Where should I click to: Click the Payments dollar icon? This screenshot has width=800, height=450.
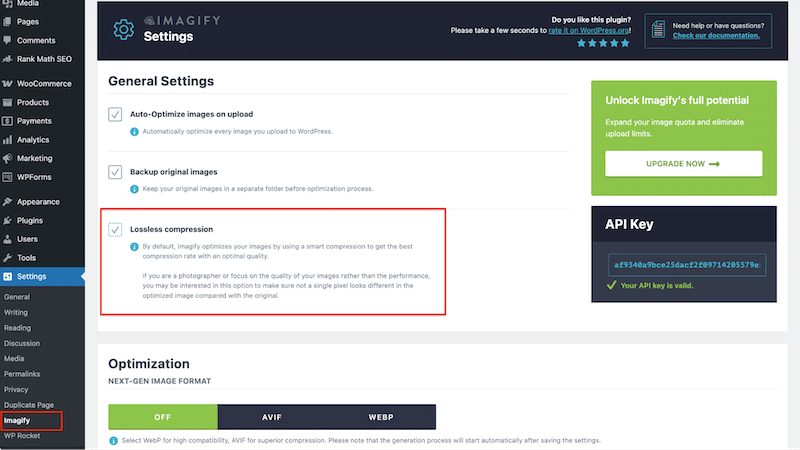(x=7, y=121)
